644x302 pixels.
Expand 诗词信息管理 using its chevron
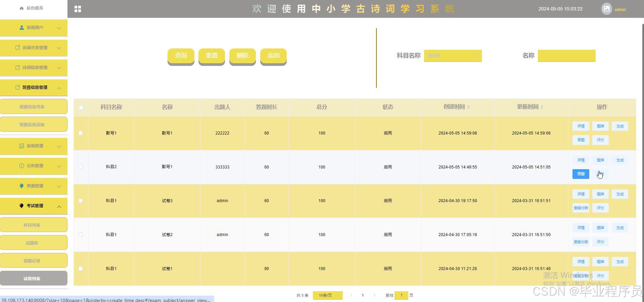59,68
